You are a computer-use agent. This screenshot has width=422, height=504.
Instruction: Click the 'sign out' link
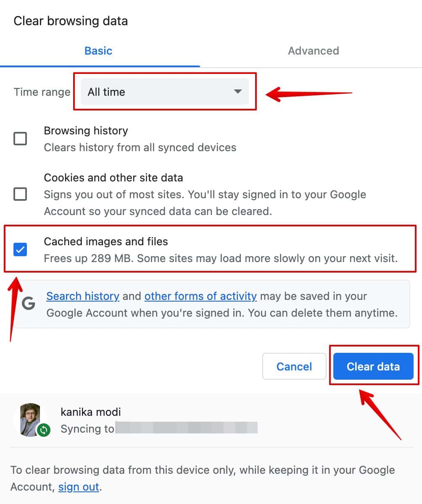coord(79,487)
